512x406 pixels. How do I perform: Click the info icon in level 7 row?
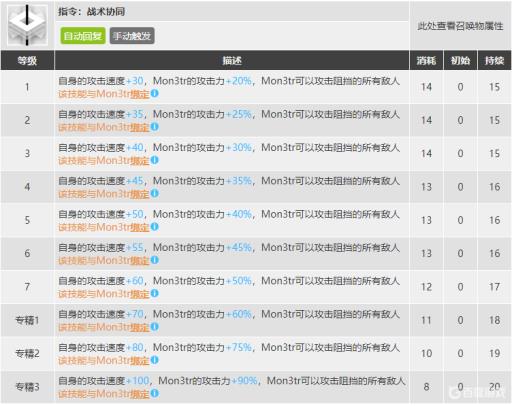[154, 293]
